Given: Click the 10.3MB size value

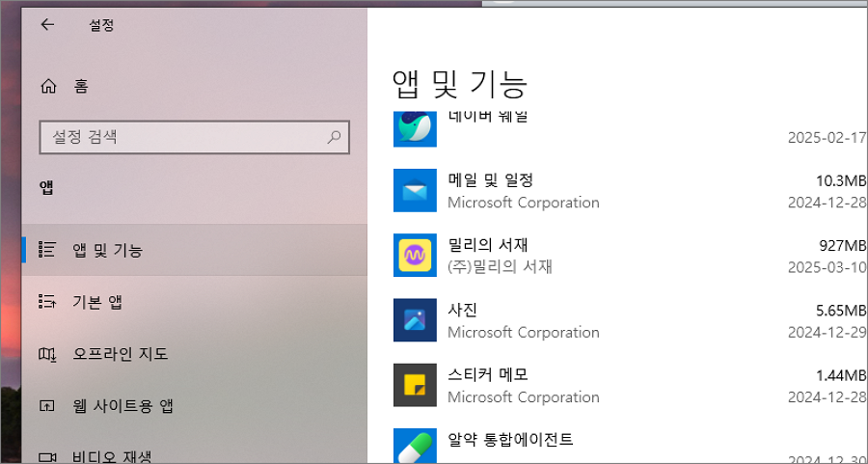Looking at the screenshot, I should click(x=840, y=180).
